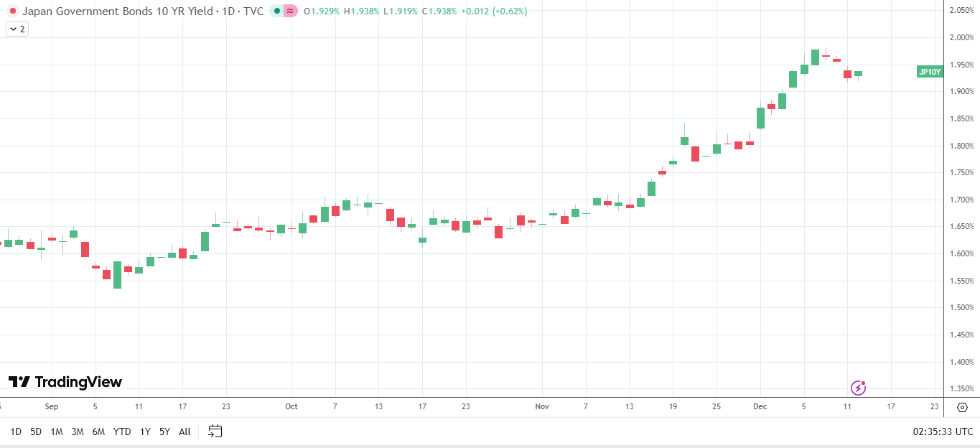Viewport: 980px width, 448px height.
Task: Open the eye icon in bottom-right corner
Action: point(962,406)
